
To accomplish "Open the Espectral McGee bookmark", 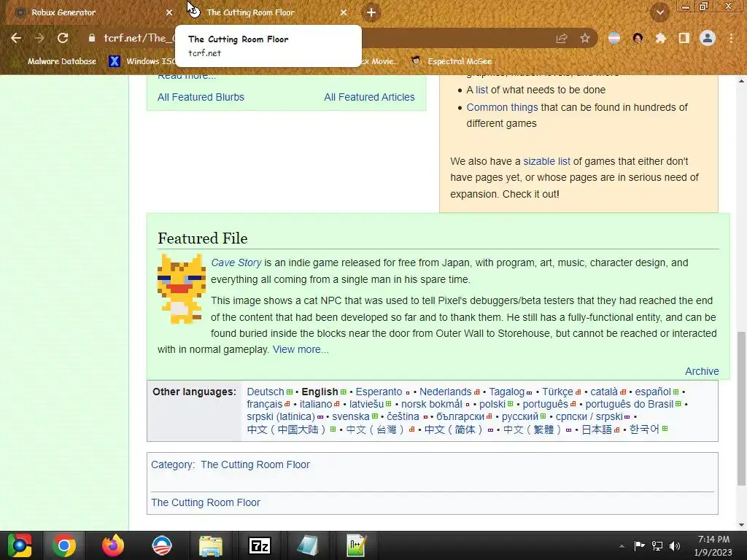I will 452,61.
